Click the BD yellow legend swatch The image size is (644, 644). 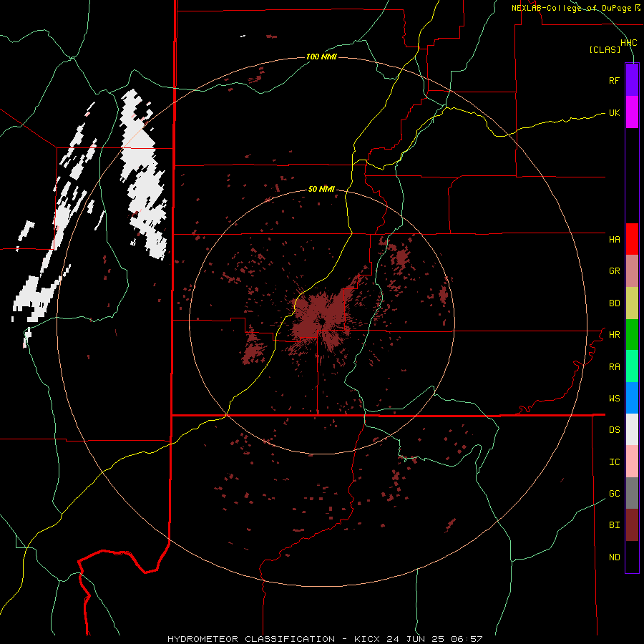tap(632, 303)
